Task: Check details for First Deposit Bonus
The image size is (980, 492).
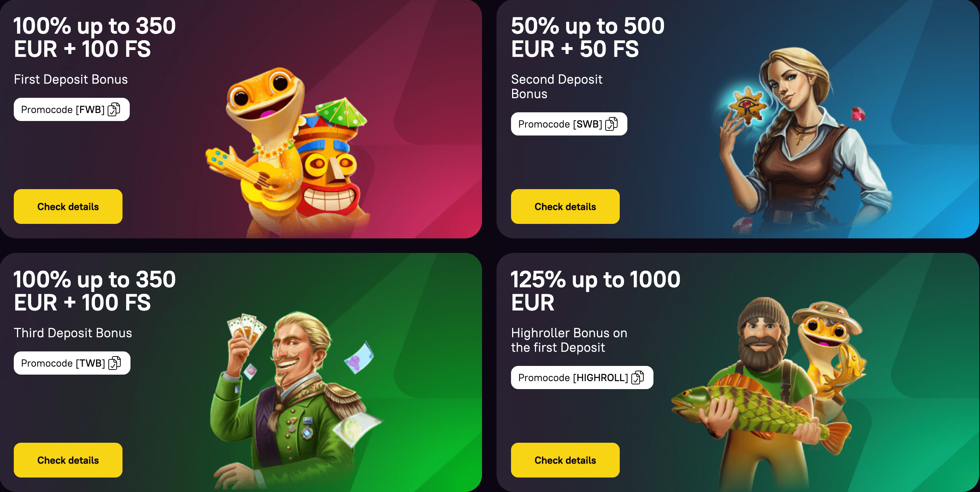Action: [68, 207]
